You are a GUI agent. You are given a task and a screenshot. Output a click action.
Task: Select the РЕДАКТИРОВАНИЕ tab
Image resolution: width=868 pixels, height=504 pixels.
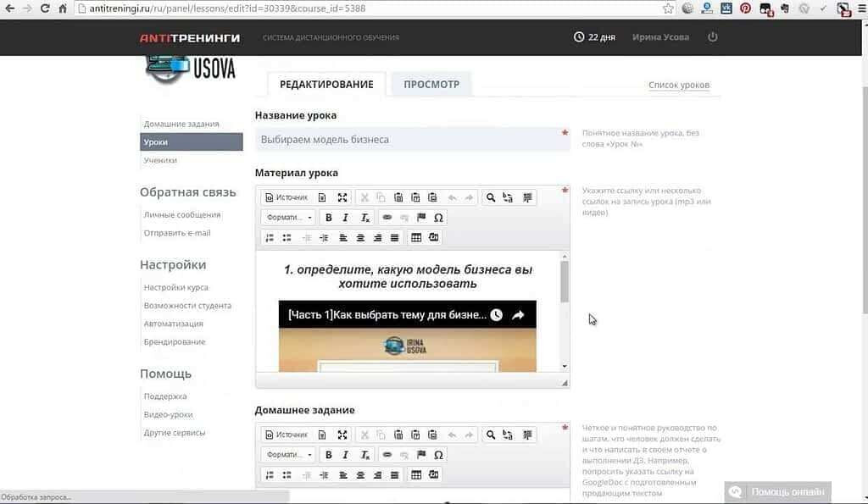pyautogui.click(x=326, y=84)
